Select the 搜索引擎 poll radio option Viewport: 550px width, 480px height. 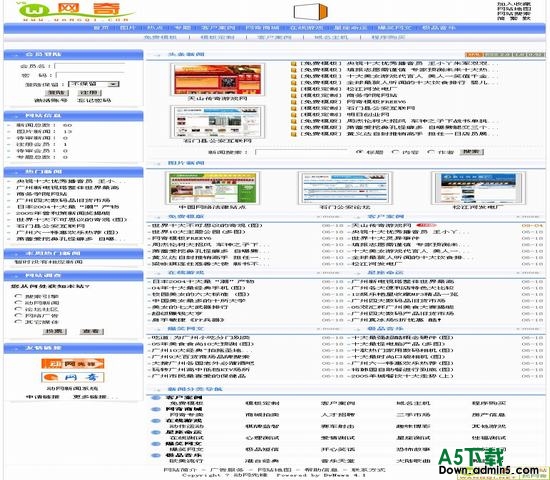[18, 296]
